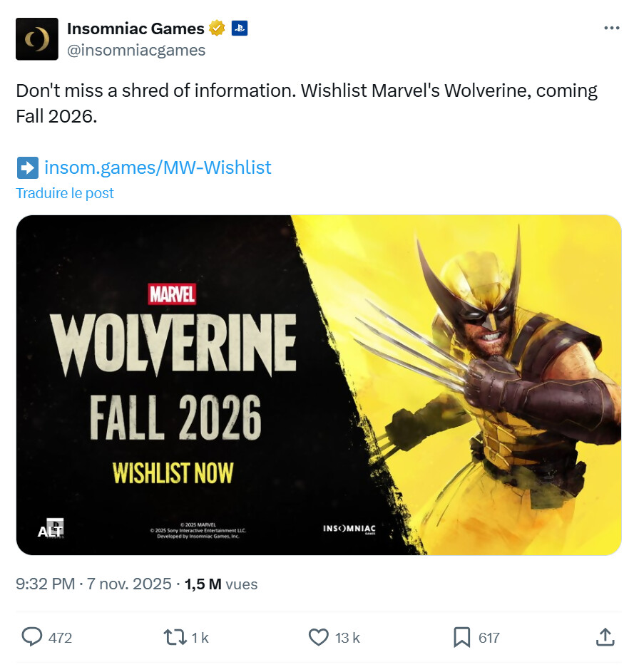634x672 pixels.
Task: Click the 472 replies count
Action: click(x=61, y=638)
